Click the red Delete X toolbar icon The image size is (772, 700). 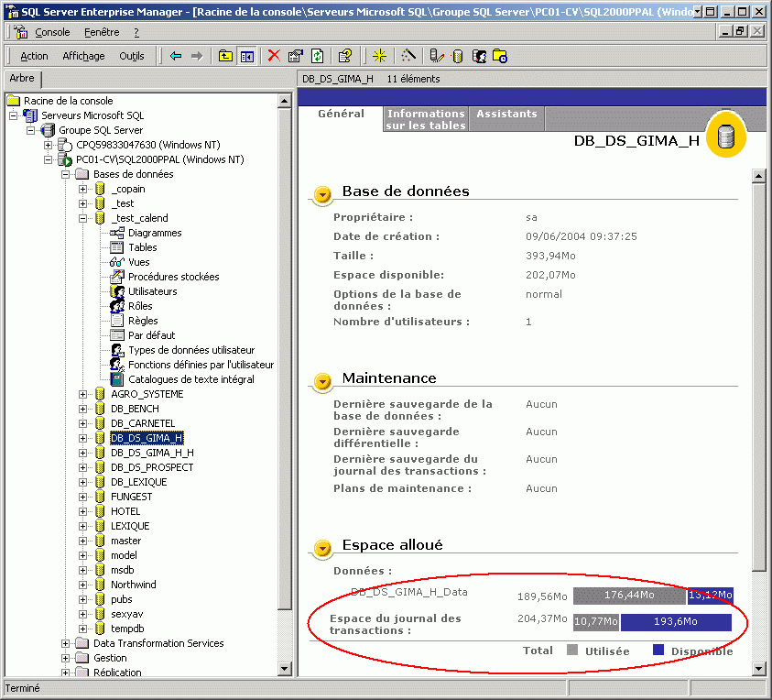pos(273,56)
